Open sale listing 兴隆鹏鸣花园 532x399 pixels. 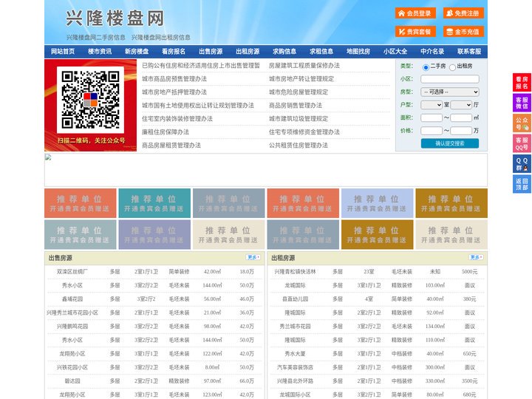72,327
